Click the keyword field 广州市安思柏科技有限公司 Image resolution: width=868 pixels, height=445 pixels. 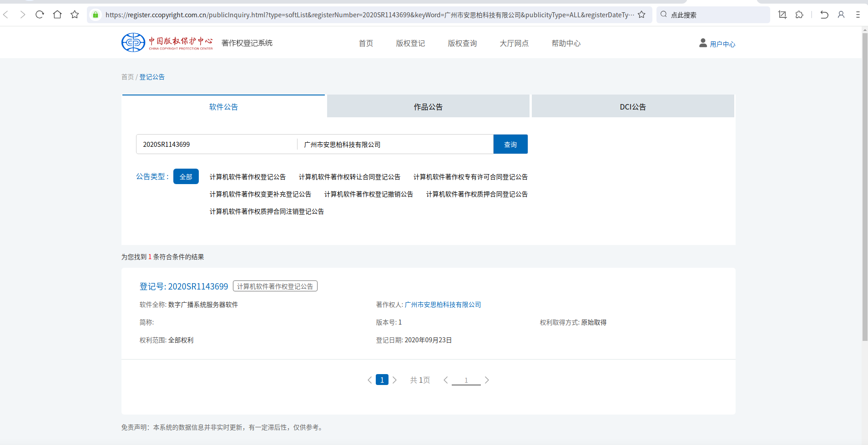(x=395, y=144)
